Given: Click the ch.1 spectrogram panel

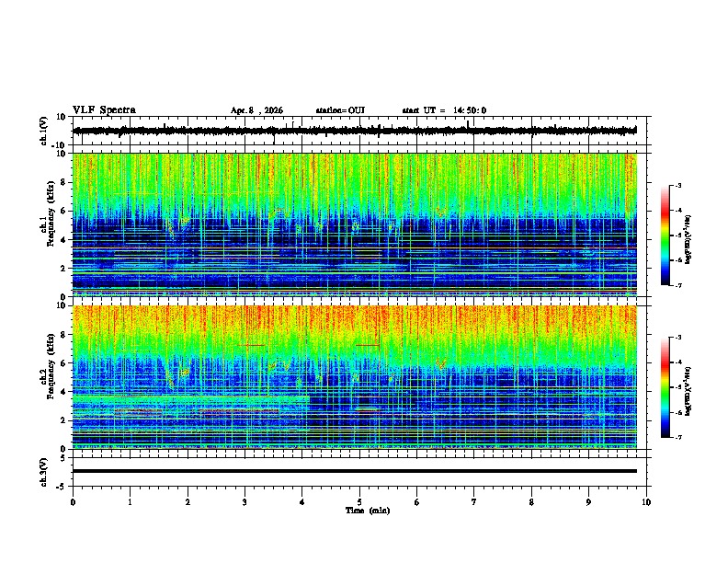Looking at the screenshot, I should [355, 224].
